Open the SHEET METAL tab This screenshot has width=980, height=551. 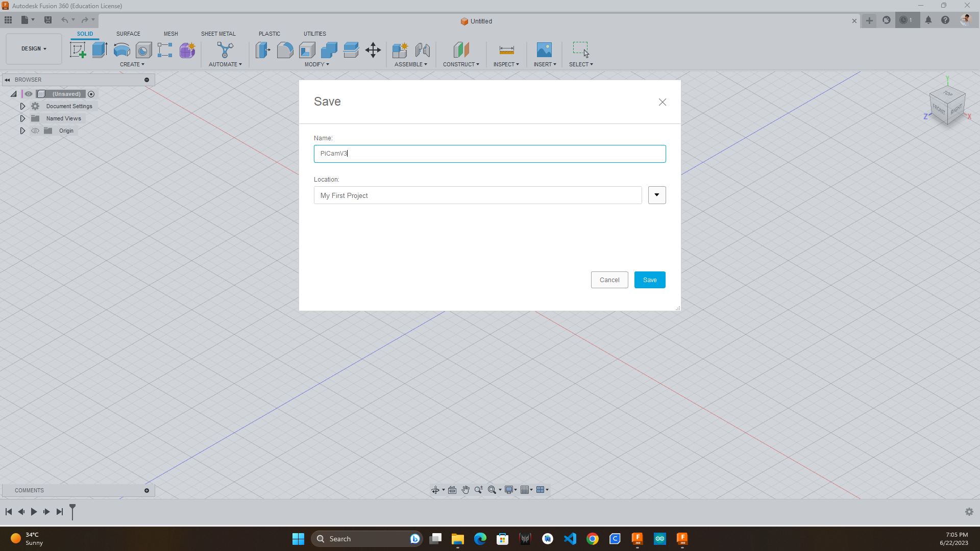click(218, 34)
